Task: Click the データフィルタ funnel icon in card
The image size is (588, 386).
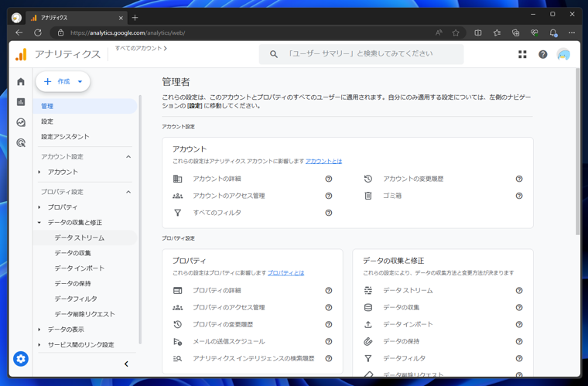Action: click(x=367, y=359)
